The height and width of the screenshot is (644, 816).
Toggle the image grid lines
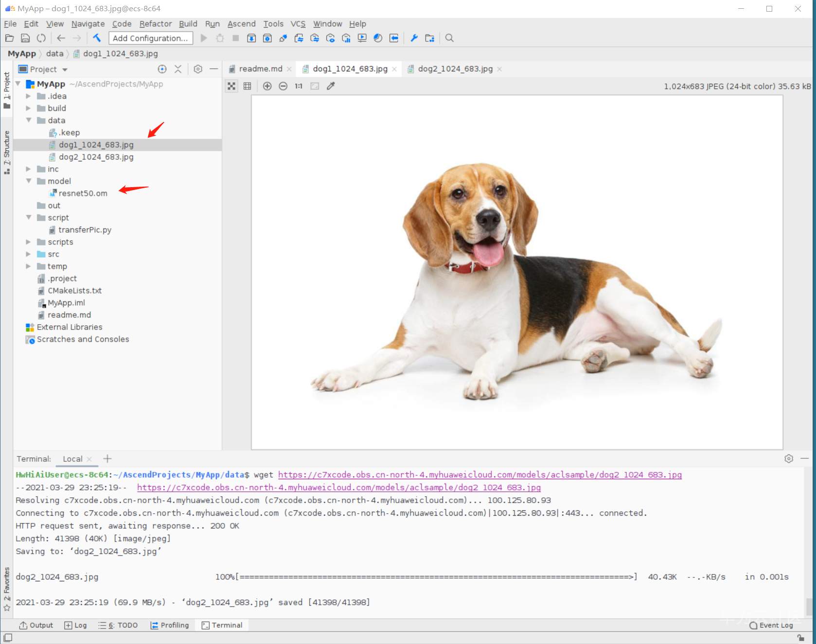click(x=248, y=86)
